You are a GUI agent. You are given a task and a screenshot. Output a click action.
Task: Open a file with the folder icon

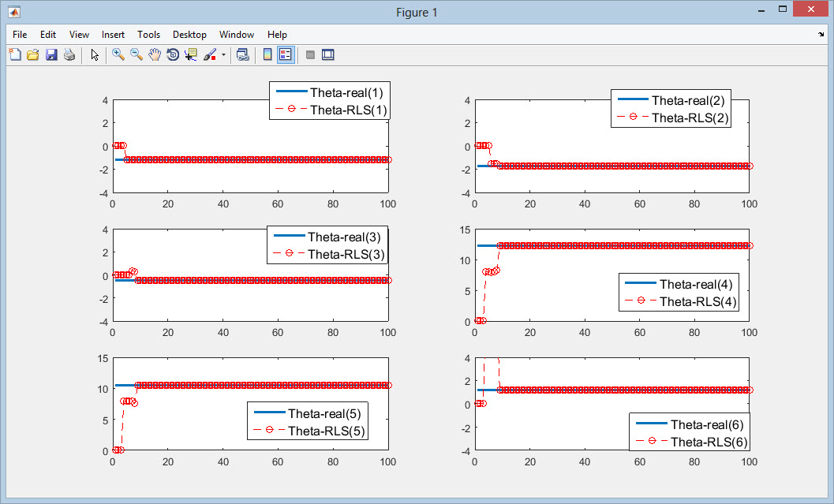tap(33, 54)
